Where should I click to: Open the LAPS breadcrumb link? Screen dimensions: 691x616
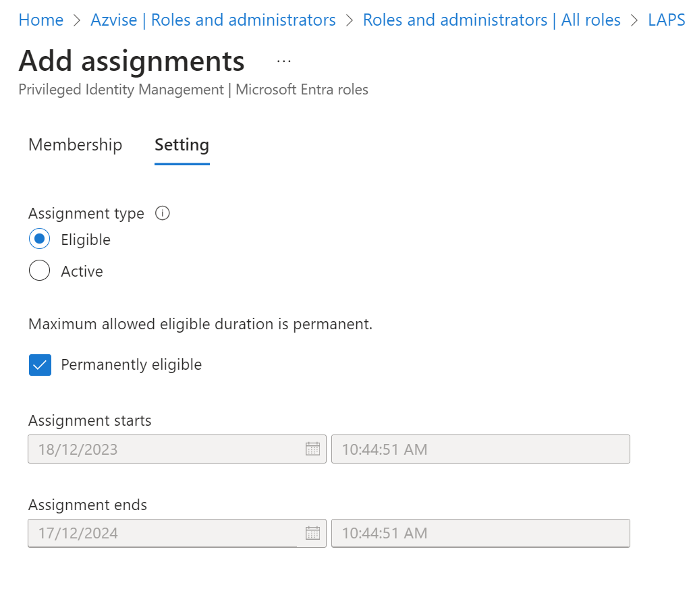point(666,20)
